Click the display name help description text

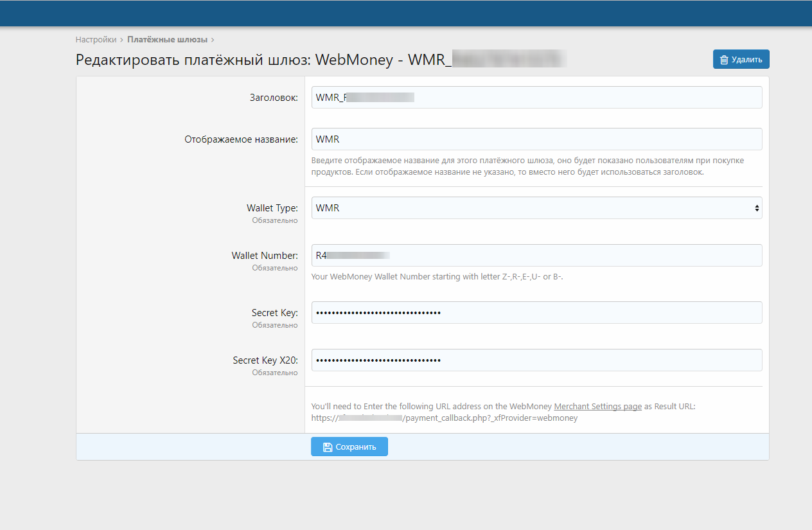click(x=527, y=166)
